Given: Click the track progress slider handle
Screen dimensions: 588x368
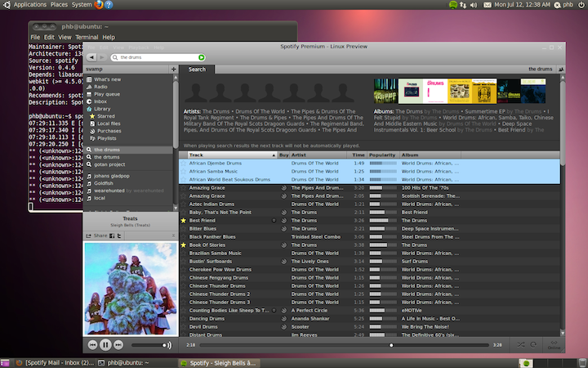Looking at the screenshot, I should pos(391,345).
